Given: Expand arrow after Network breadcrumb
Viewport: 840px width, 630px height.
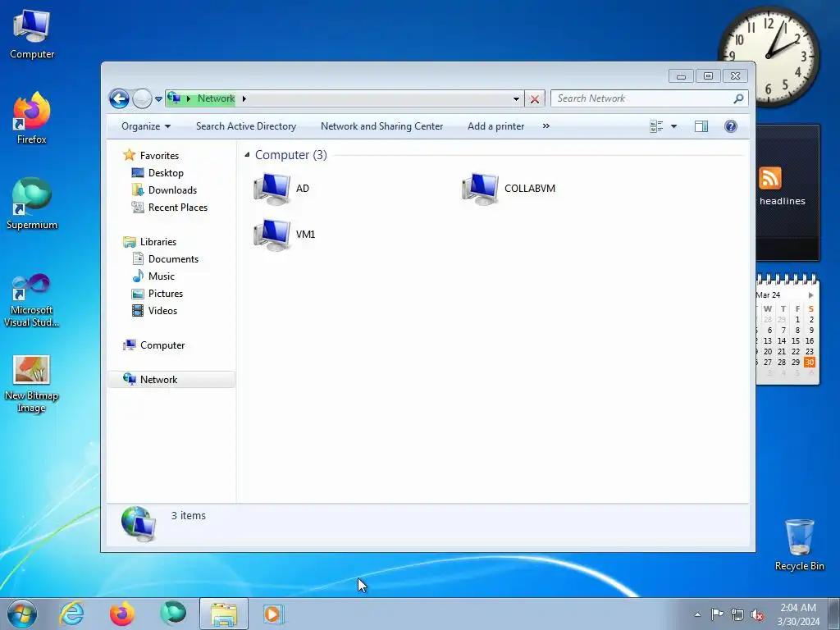Looking at the screenshot, I should 244,98.
